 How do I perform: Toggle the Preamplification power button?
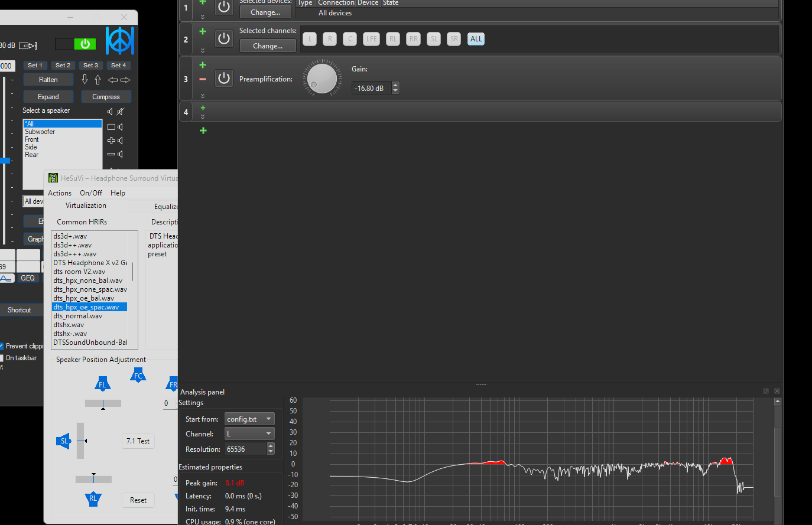(224, 78)
